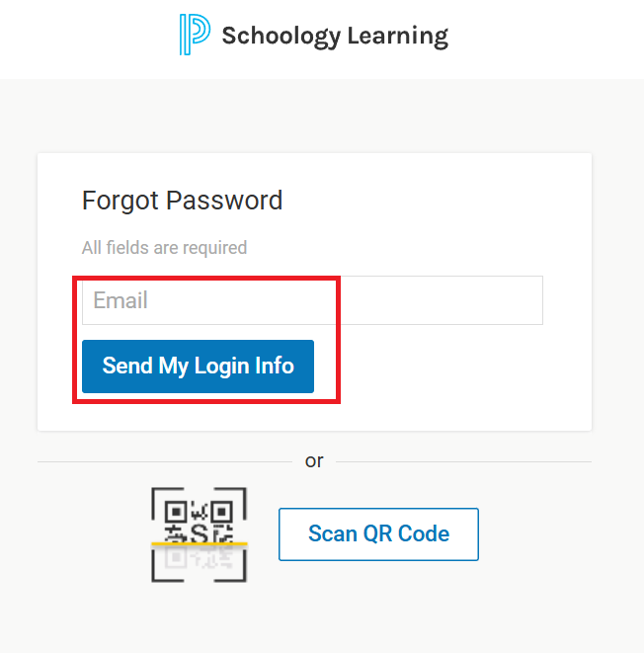The height and width of the screenshot is (653, 644).
Task: Click the "or" divider text
Action: point(314,461)
